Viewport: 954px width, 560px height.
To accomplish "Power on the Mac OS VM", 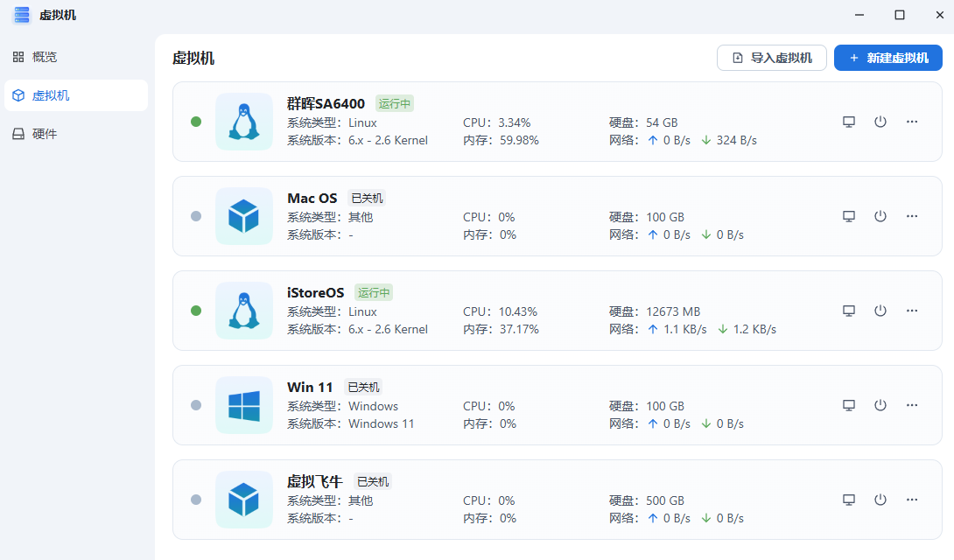I will (880, 216).
